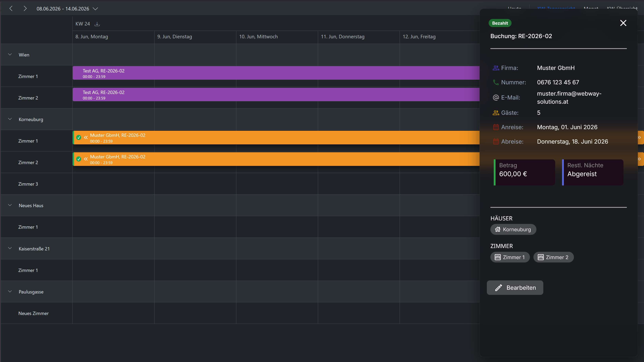644x362 pixels.
Task: Click the email muster.firma@webway-solutions.at
Action: coord(569,98)
